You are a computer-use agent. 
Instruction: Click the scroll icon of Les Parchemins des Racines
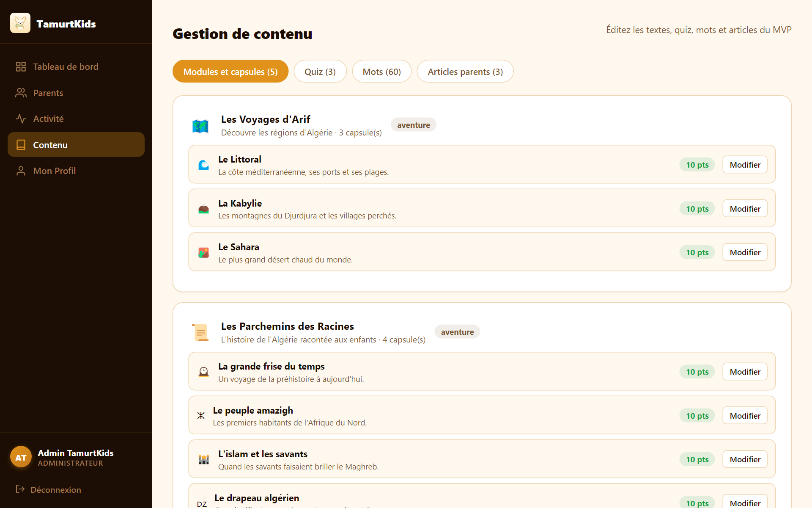[x=200, y=333]
